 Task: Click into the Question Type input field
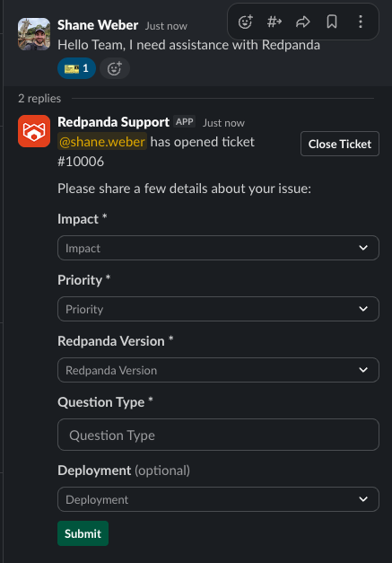tap(218, 435)
